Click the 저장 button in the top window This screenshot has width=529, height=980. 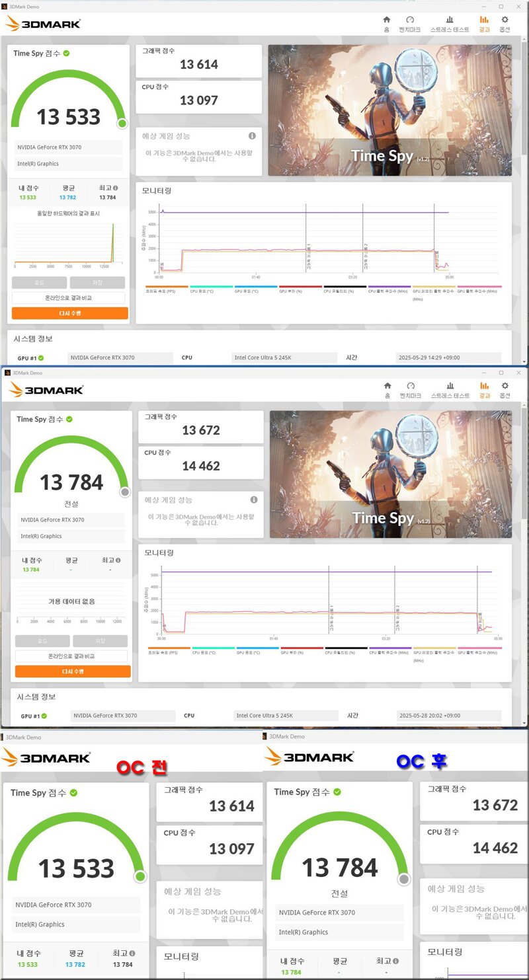click(97, 283)
